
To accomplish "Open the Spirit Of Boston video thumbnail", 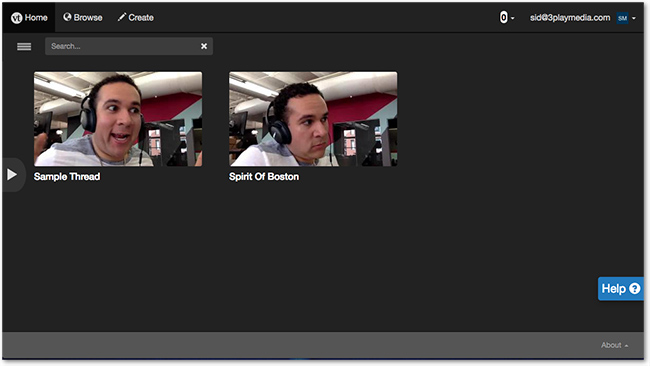I will point(313,119).
